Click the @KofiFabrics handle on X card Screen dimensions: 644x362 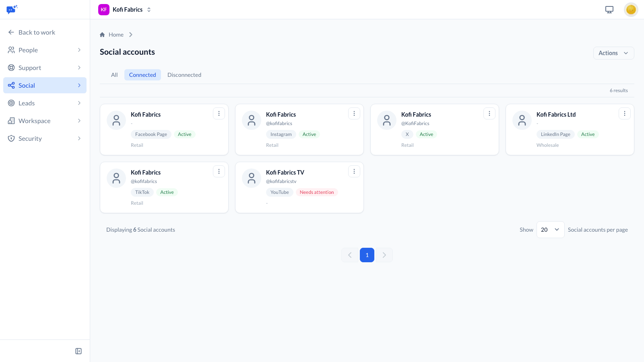coord(415,123)
